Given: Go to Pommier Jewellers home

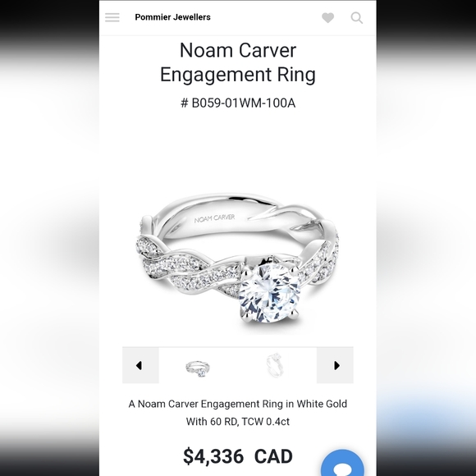Looking at the screenshot, I should tap(172, 17).
